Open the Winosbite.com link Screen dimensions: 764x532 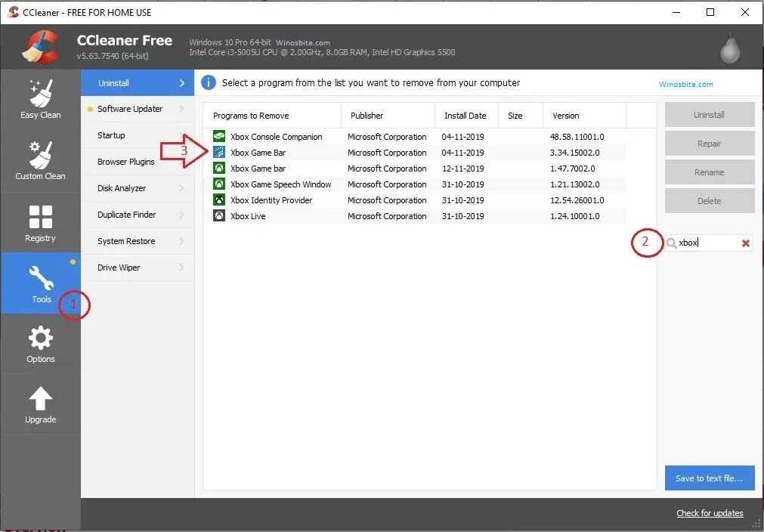click(x=686, y=85)
